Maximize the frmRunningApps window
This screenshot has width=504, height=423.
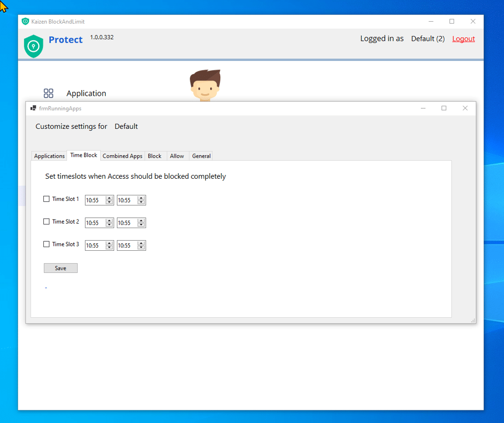(x=444, y=108)
